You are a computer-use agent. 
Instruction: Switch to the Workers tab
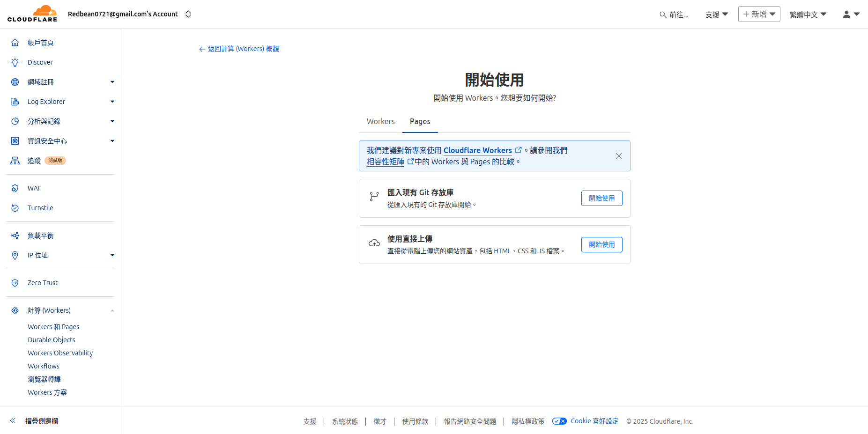pos(380,121)
